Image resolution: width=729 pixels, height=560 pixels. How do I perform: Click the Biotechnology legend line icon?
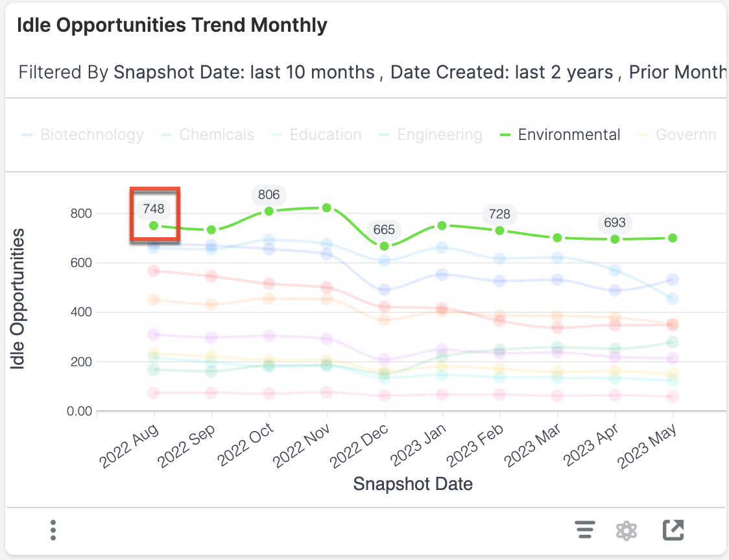(x=27, y=135)
